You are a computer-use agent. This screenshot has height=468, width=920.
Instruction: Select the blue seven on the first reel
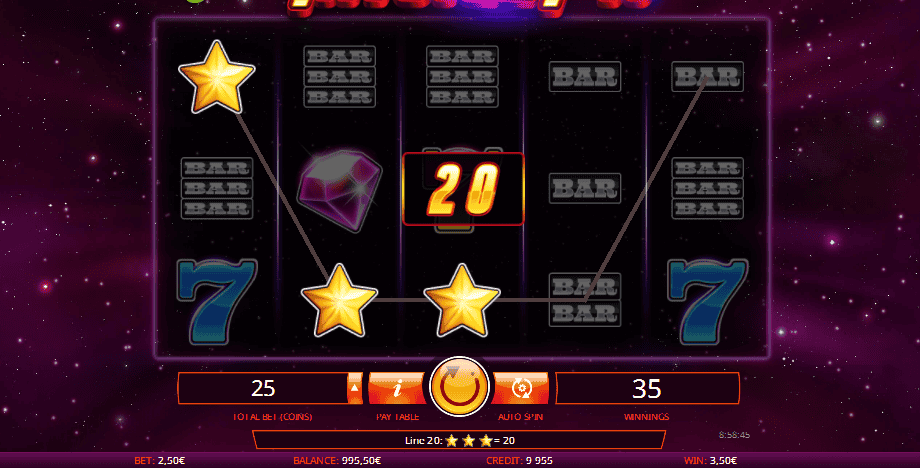(x=217, y=301)
